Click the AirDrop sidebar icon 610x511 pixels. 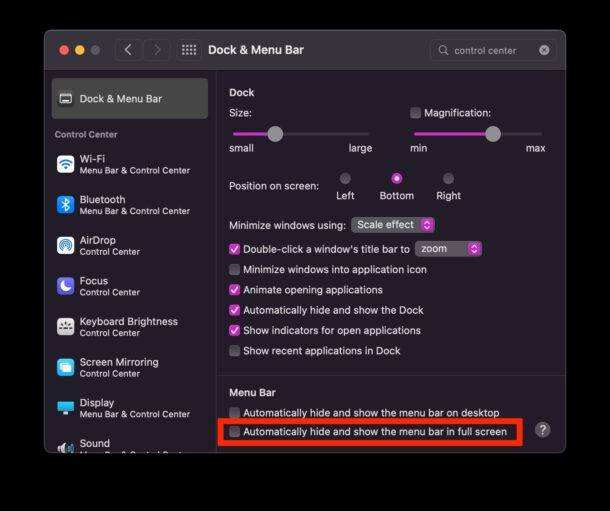[65, 246]
